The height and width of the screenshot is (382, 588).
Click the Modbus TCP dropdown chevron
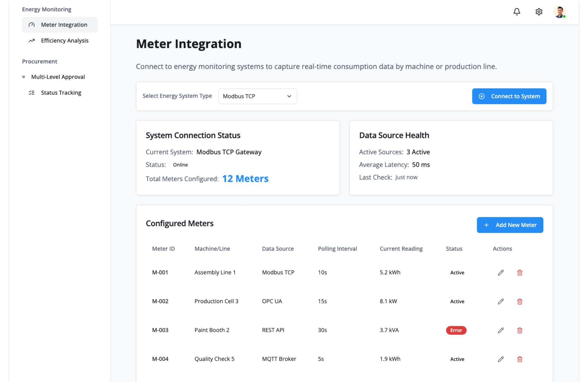coord(289,96)
